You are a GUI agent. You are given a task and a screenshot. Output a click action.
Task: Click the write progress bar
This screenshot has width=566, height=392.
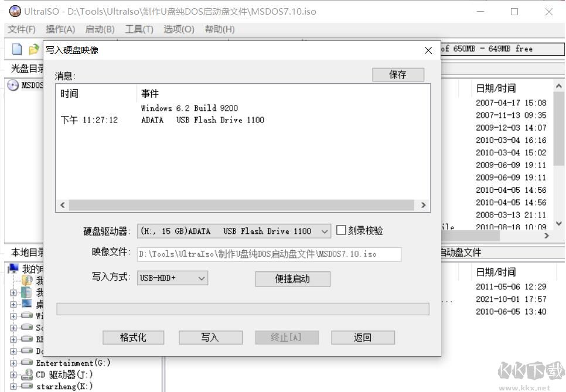coord(243,309)
